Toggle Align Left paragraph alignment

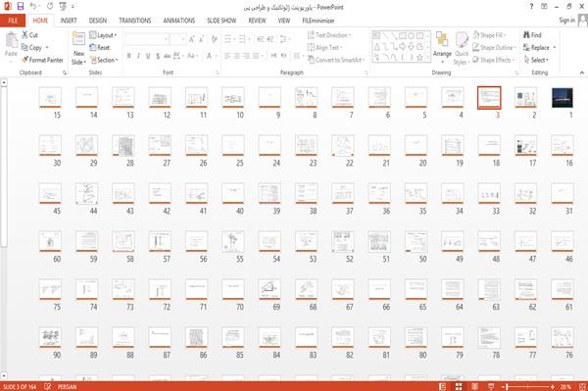(227, 56)
